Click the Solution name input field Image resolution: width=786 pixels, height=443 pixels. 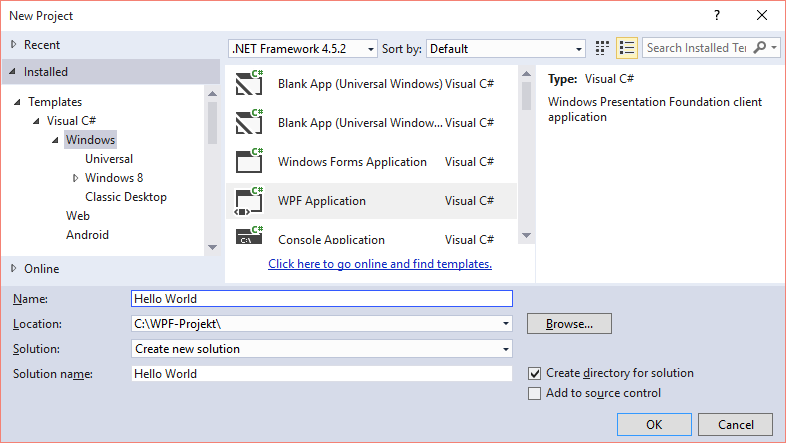tap(321, 373)
